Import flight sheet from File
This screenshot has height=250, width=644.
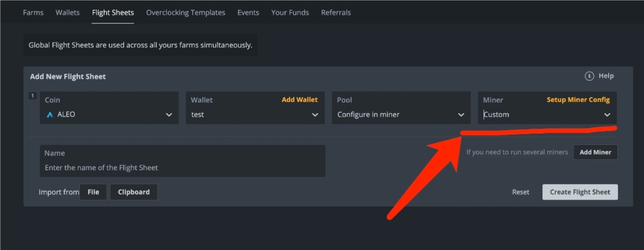pyautogui.click(x=93, y=192)
